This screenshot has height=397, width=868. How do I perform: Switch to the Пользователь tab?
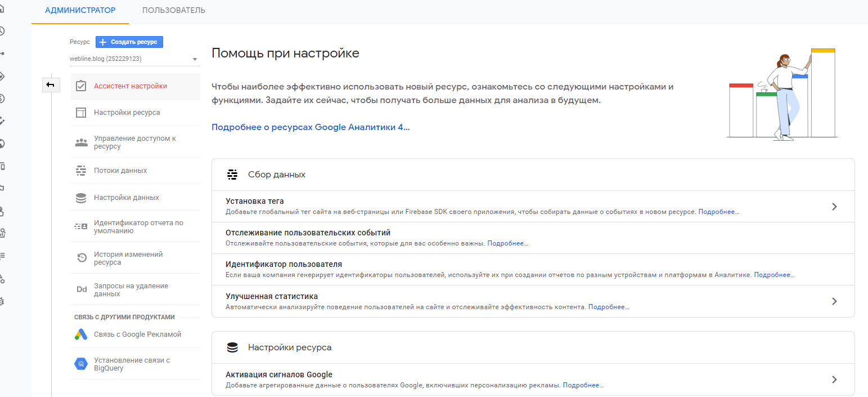(x=173, y=11)
